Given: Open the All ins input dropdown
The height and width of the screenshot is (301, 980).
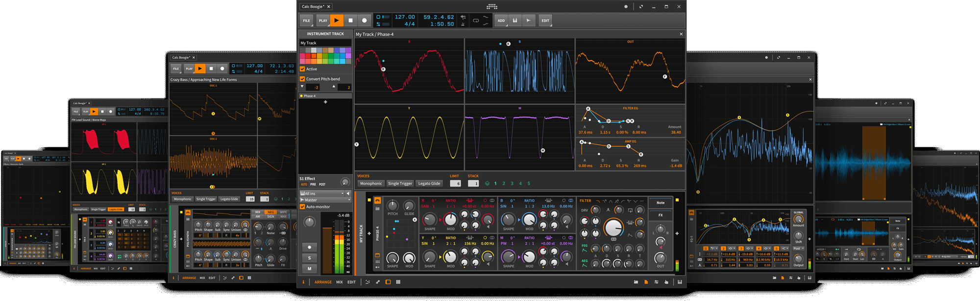Looking at the screenshot, I should tap(322, 193).
